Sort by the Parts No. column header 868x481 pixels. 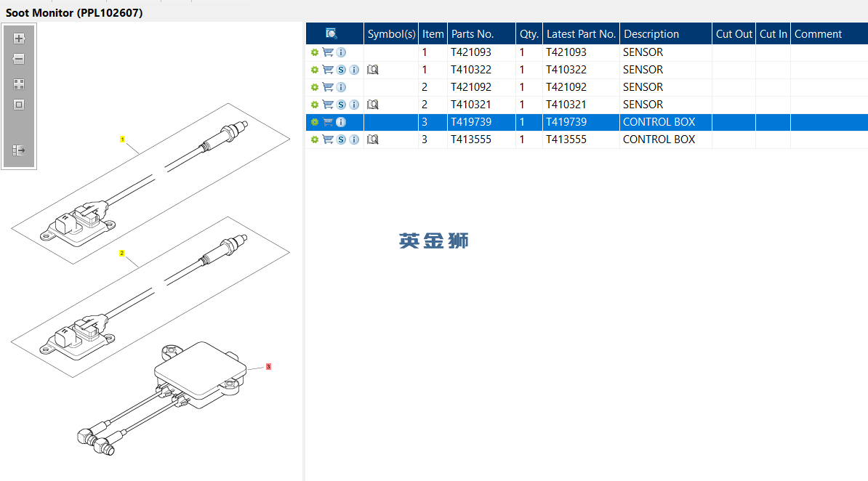pos(481,33)
